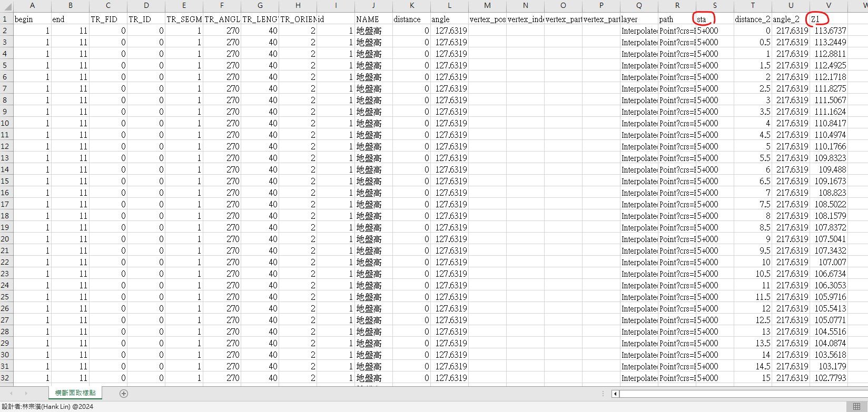Click the Select All corner of the grid

6,6
